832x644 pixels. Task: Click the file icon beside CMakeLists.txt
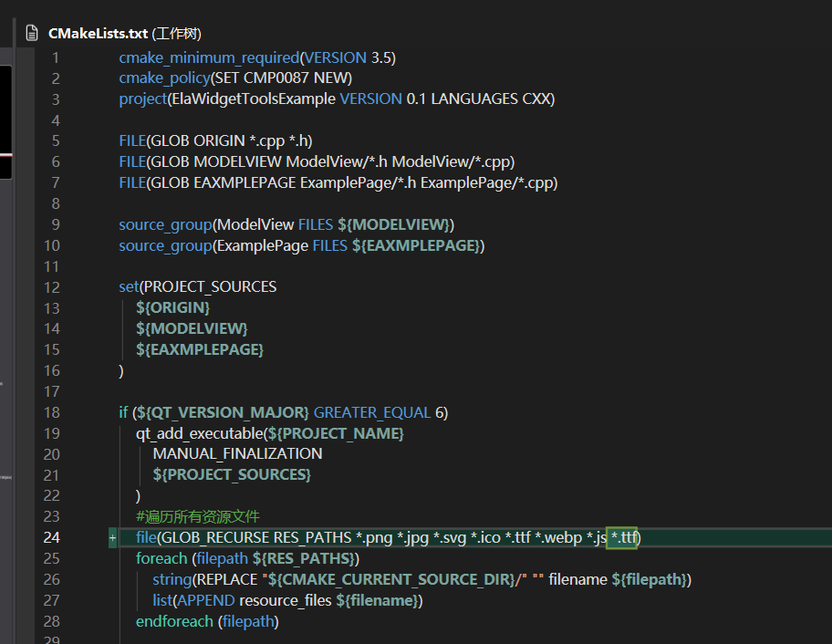pos(32,34)
